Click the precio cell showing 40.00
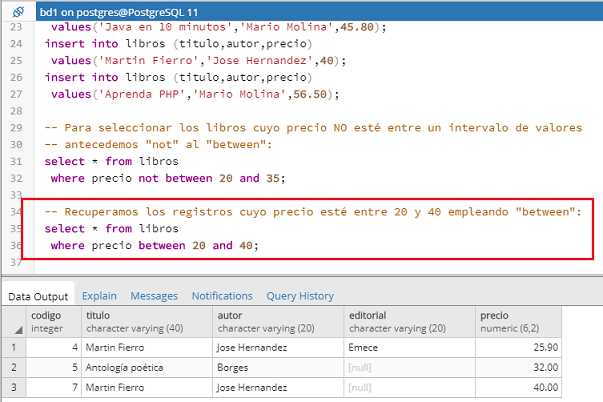Viewport: 603px width, 402px height. [518, 387]
